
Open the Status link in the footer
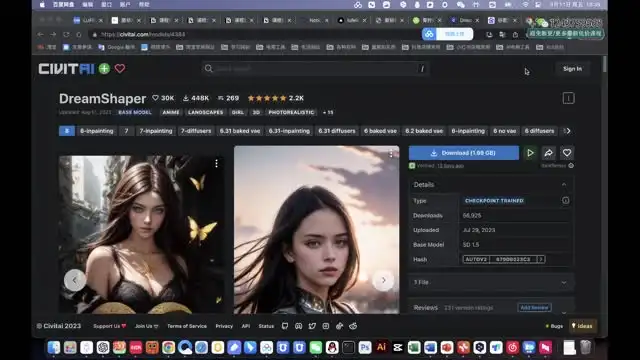pyautogui.click(x=266, y=326)
